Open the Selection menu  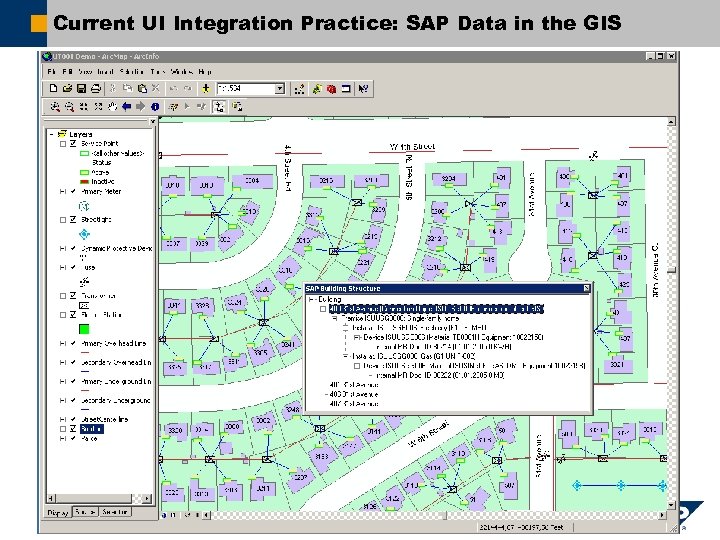131,72
